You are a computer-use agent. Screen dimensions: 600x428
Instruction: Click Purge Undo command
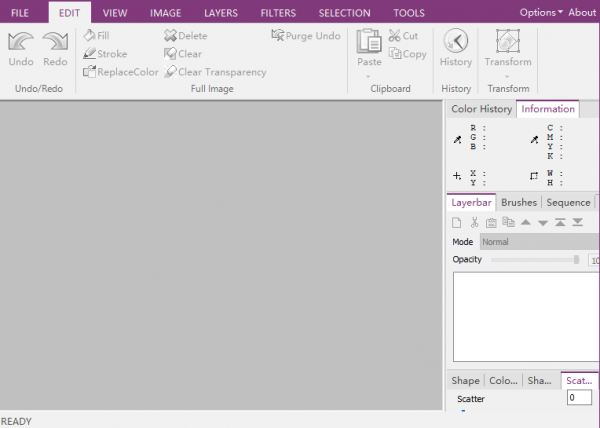306,36
